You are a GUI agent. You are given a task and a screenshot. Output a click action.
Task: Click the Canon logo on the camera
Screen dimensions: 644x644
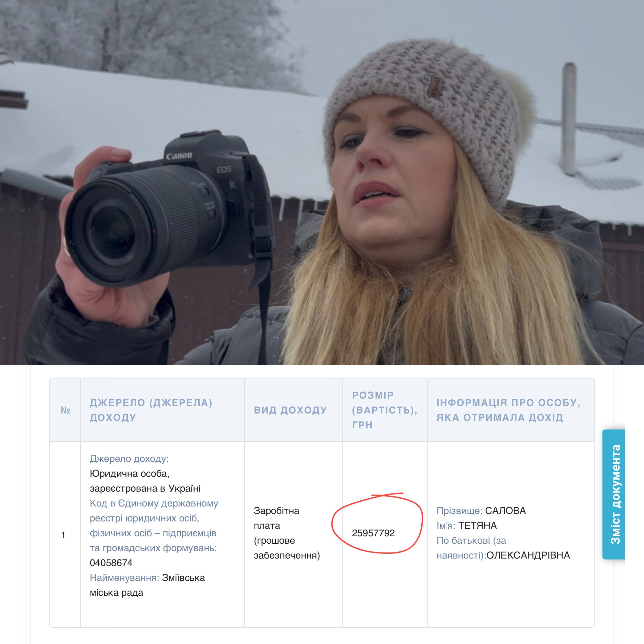[x=179, y=156]
